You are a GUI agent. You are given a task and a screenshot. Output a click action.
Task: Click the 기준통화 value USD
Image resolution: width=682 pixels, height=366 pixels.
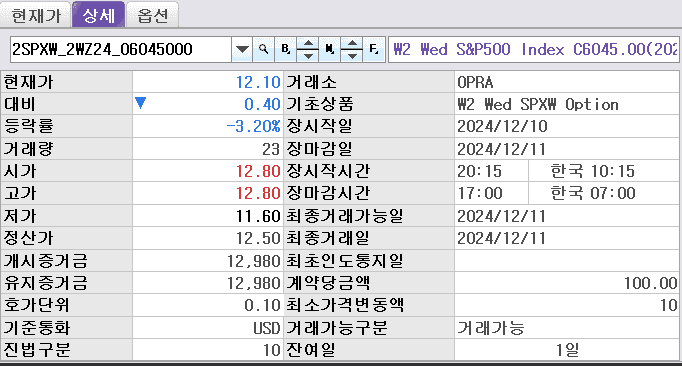click(x=267, y=328)
